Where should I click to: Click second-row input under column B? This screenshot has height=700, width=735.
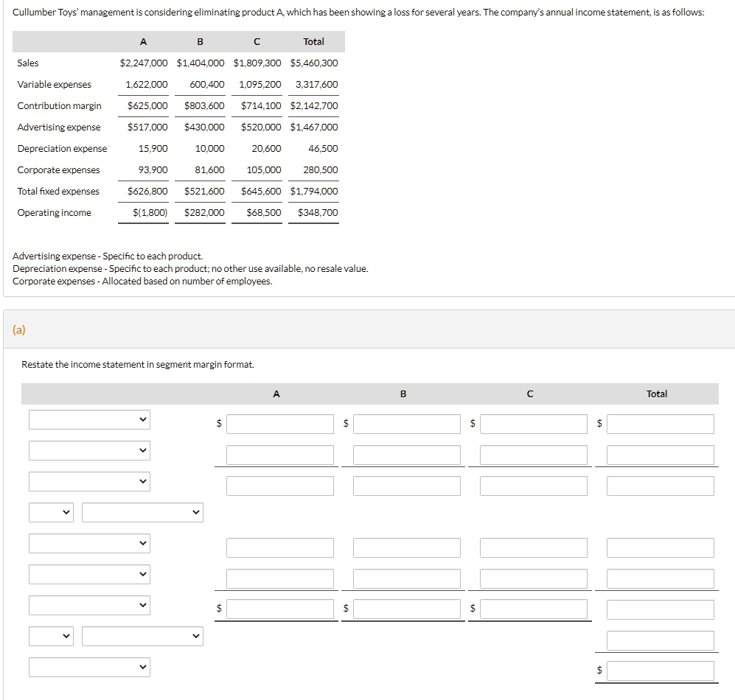pos(407,455)
